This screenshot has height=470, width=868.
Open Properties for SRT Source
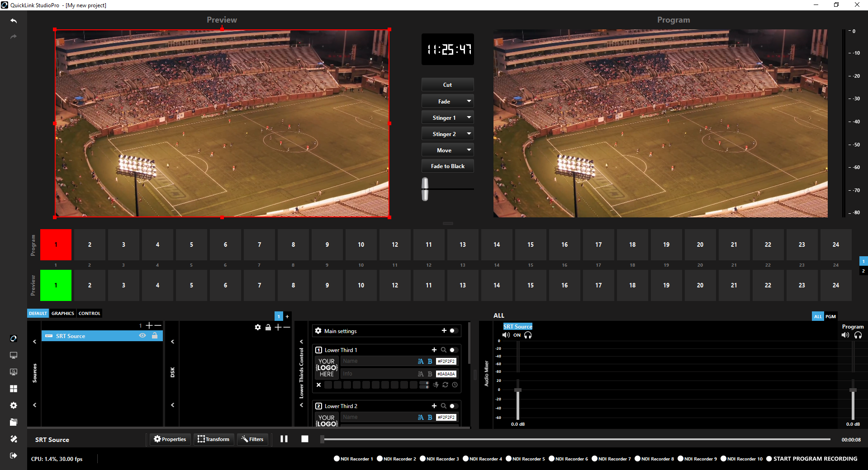tap(170, 439)
